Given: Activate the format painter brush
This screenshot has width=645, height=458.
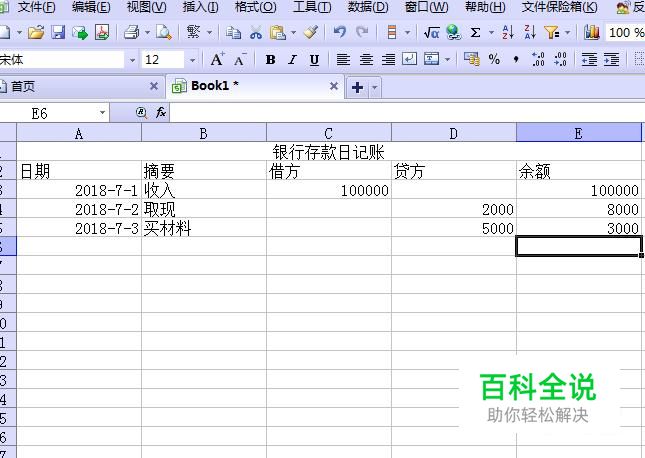Looking at the screenshot, I should [x=311, y=33].
